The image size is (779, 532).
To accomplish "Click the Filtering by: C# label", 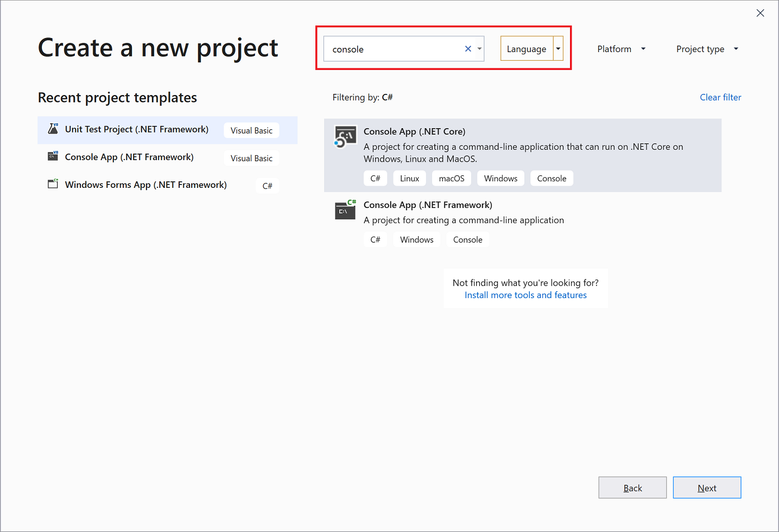I will [x=363, y=97].
